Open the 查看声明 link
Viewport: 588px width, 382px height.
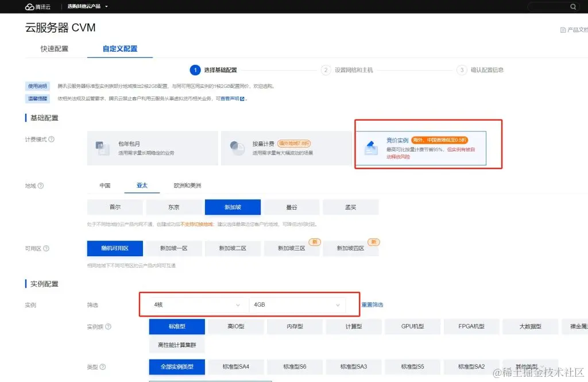pyautogui.click(x=230, y=99)
